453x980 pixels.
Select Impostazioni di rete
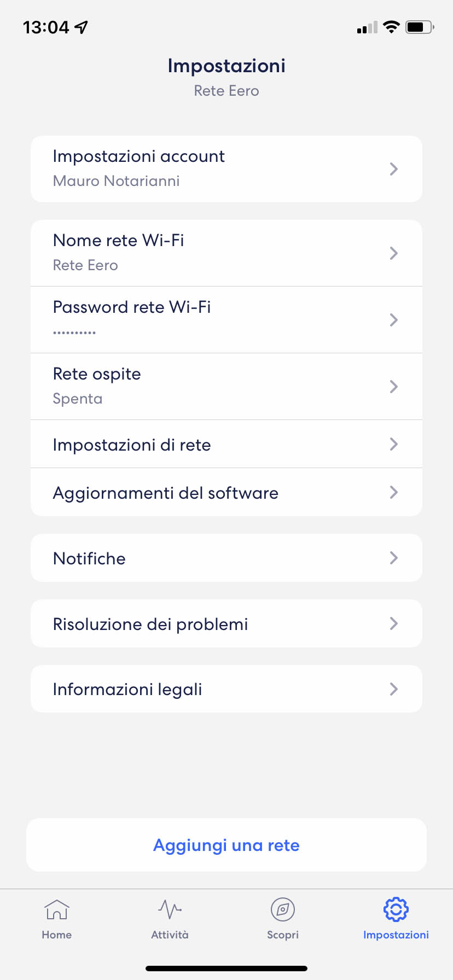click(x=226, y=444)
